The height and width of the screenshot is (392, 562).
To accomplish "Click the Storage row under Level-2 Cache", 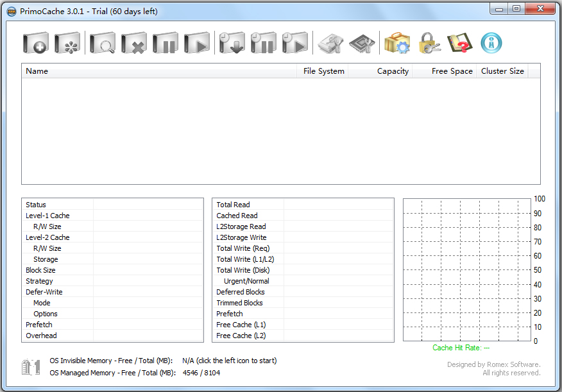I will [112, 259].
